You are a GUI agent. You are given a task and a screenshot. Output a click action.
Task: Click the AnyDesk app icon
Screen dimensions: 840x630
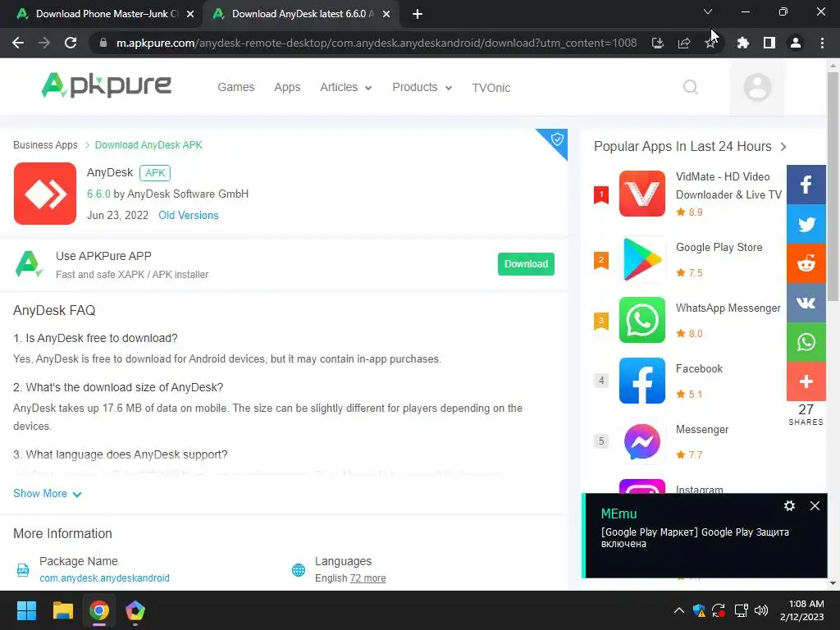click(45, 194)
